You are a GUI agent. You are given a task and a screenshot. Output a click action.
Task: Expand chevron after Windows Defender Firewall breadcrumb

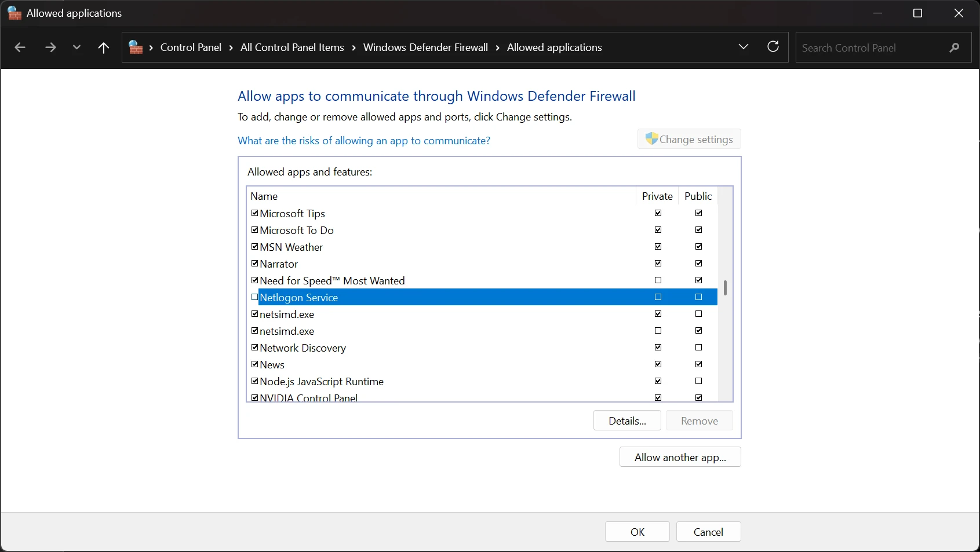pos(497,47)
